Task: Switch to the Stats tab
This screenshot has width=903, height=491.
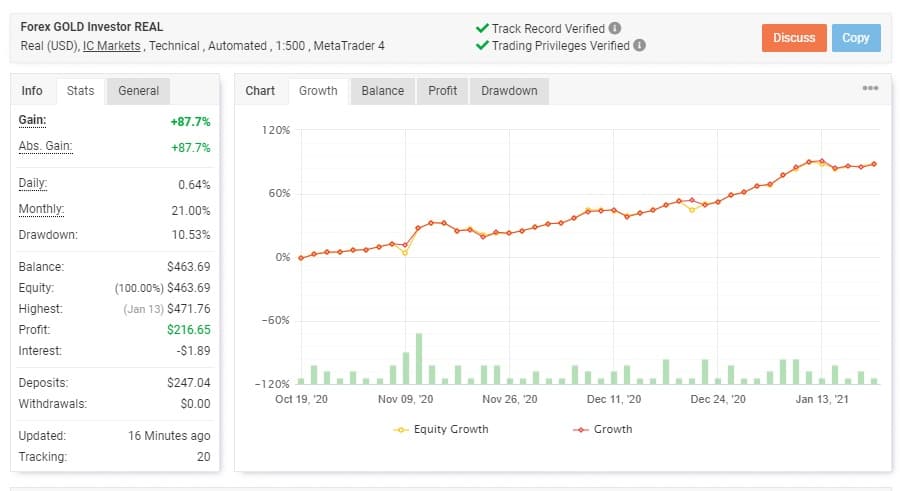Action: pos(80,91)
